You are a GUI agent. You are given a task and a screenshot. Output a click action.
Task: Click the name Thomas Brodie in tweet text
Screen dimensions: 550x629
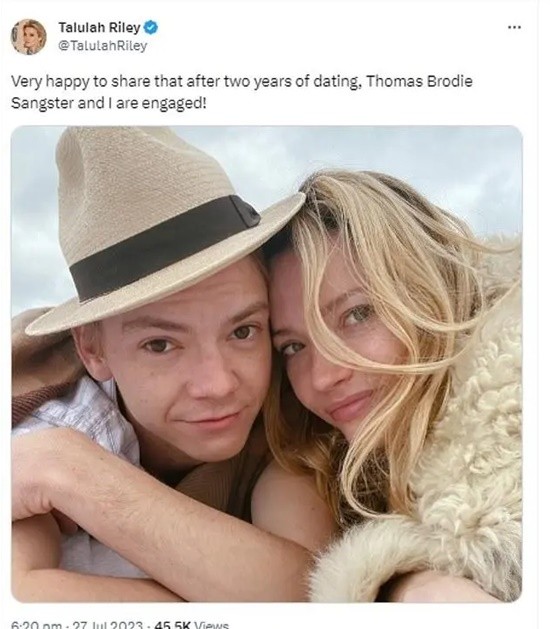419,81
